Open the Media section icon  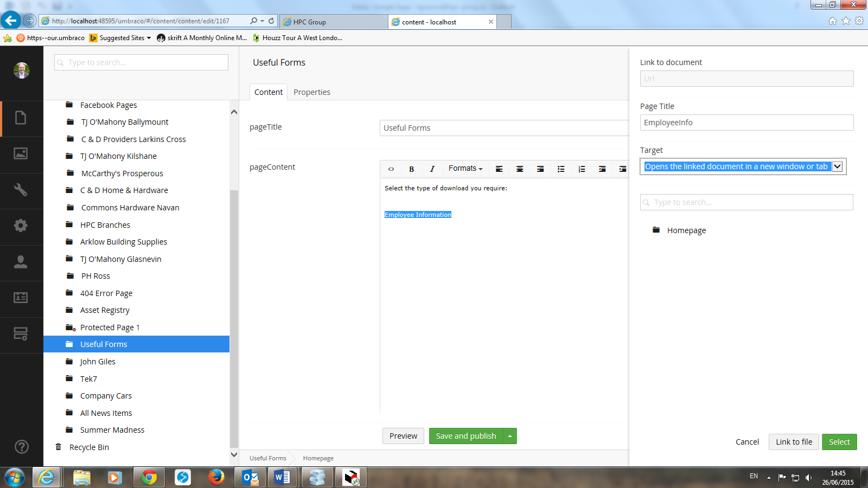click(x=21, y=153)
